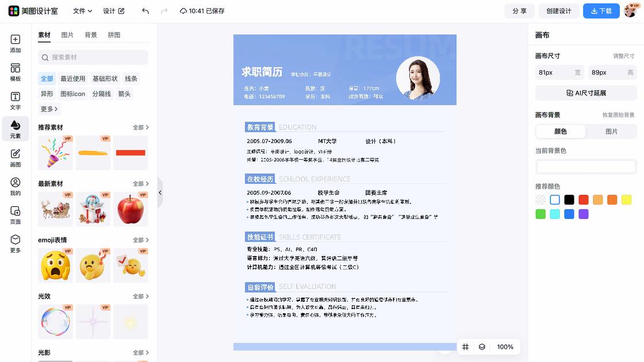This screenshot has height=362, width=644.
Task: Open the 模板 templates panel
Action: 15,72
